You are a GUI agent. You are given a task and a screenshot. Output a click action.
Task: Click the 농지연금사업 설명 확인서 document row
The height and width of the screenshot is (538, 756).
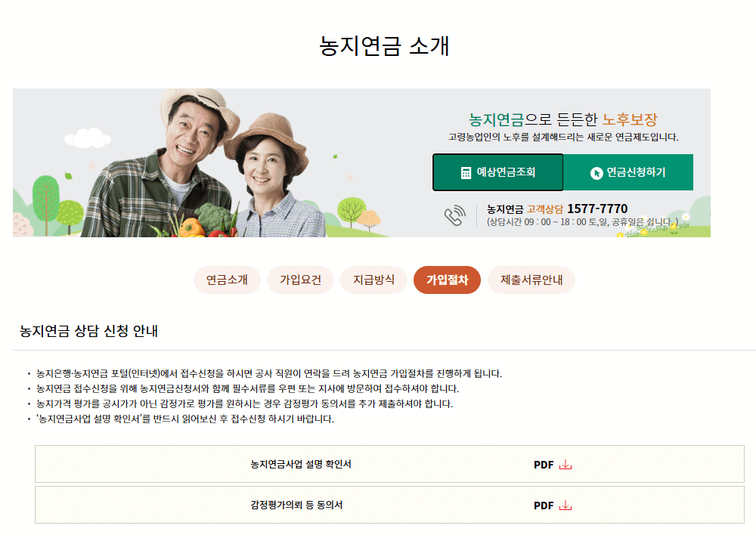pos(302,465)
